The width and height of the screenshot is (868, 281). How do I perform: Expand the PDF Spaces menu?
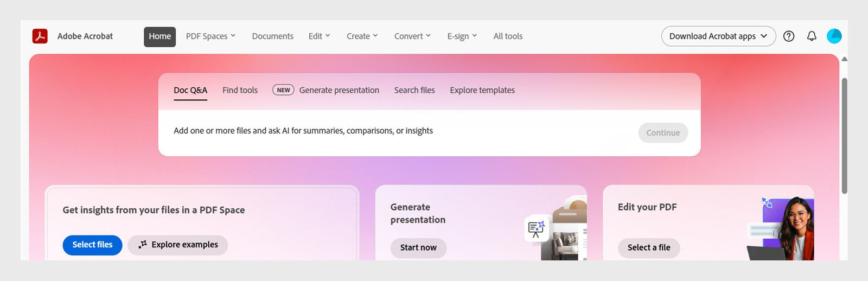coord(211,36)
